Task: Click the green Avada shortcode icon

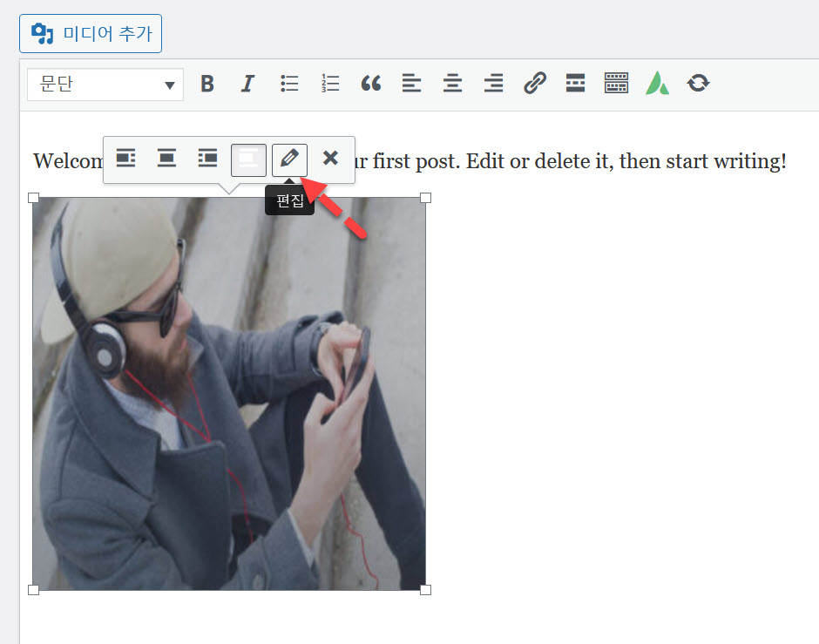Action: pyautogui.click(x=657, y=84)
